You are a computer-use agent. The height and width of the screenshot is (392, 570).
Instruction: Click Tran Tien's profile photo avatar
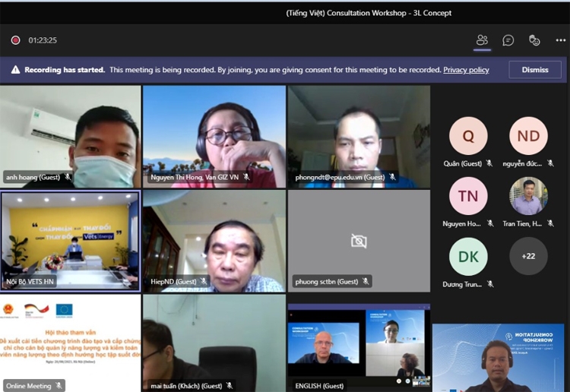pyautogui.click(x=528, y=196)
